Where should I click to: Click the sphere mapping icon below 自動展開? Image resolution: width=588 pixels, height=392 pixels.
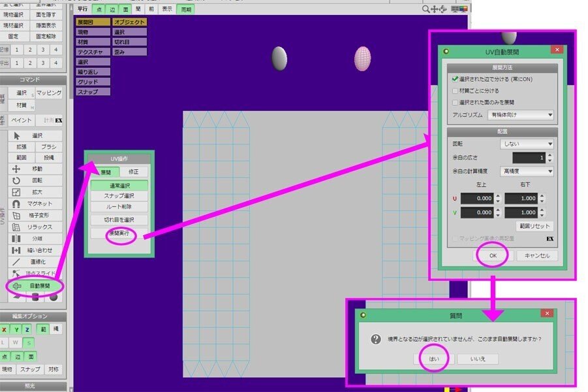click(54, 297)
